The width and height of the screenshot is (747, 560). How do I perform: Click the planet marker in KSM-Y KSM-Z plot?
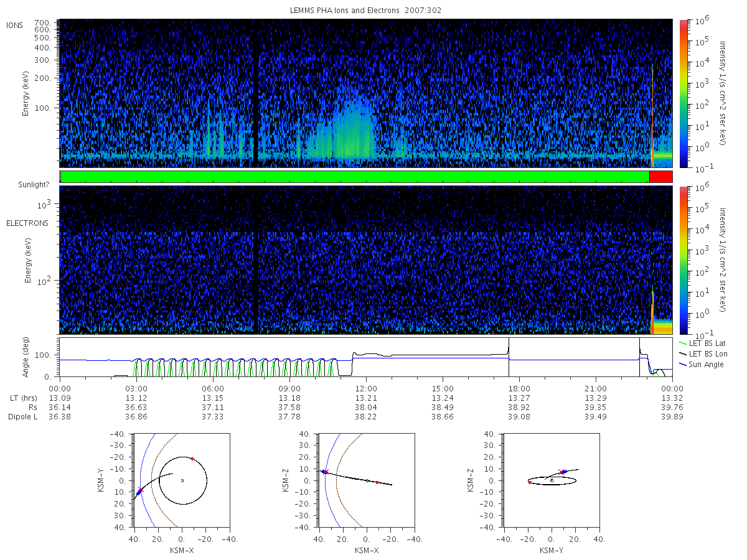coord(552,480)
